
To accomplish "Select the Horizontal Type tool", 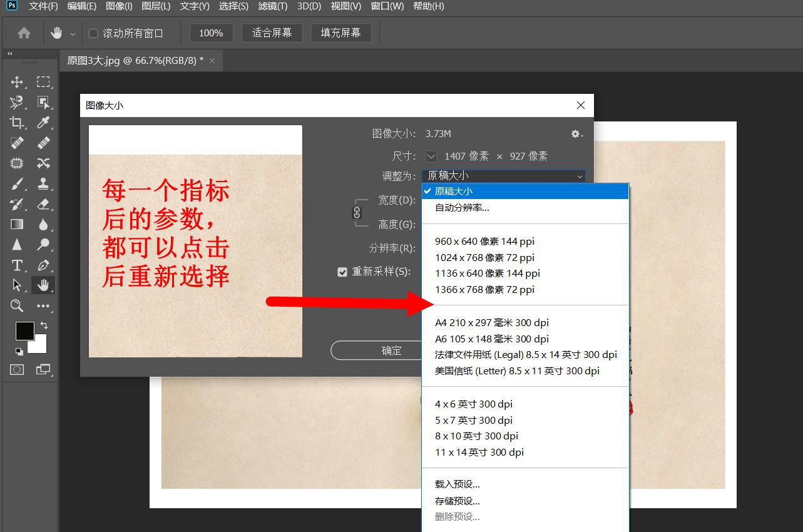I will pyautogui.click(x=17, y=265).
